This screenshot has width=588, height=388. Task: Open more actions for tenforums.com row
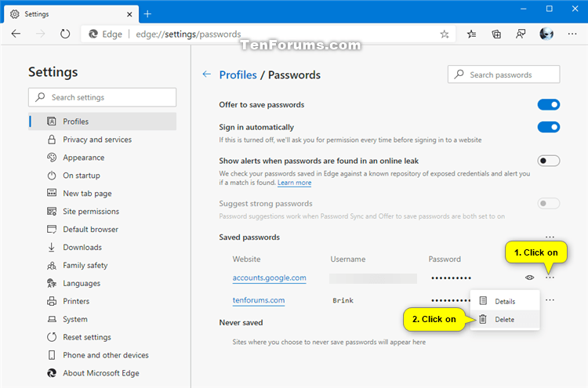click(550, 300)
